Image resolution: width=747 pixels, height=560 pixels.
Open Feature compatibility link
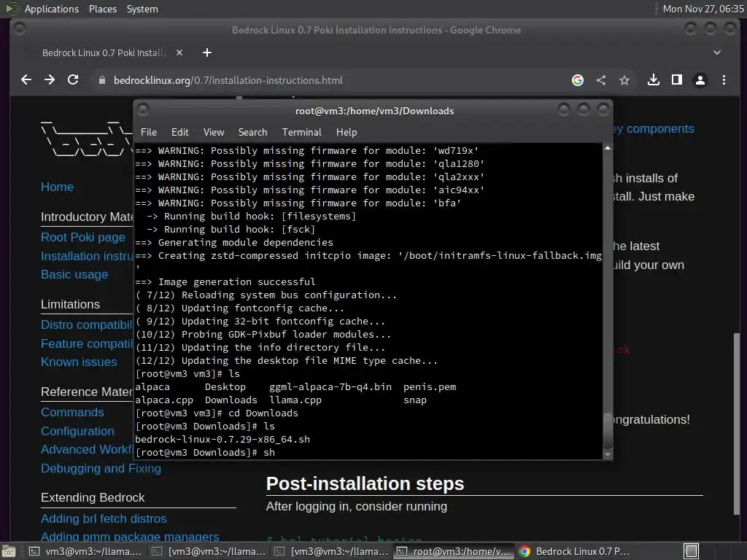click(x=87, y=344)
